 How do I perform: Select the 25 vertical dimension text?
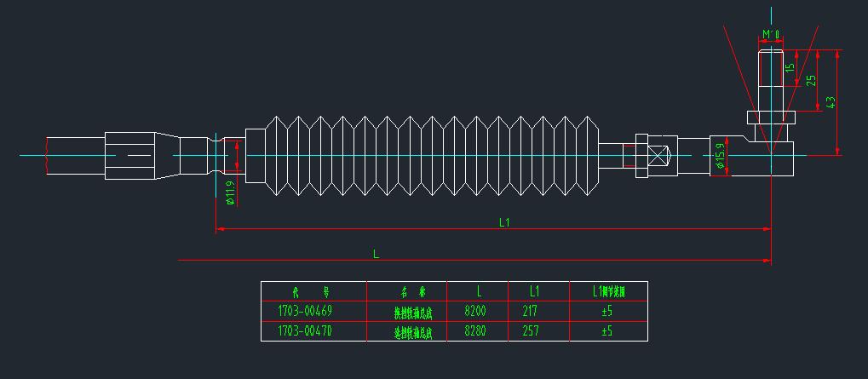click(811, 80)
